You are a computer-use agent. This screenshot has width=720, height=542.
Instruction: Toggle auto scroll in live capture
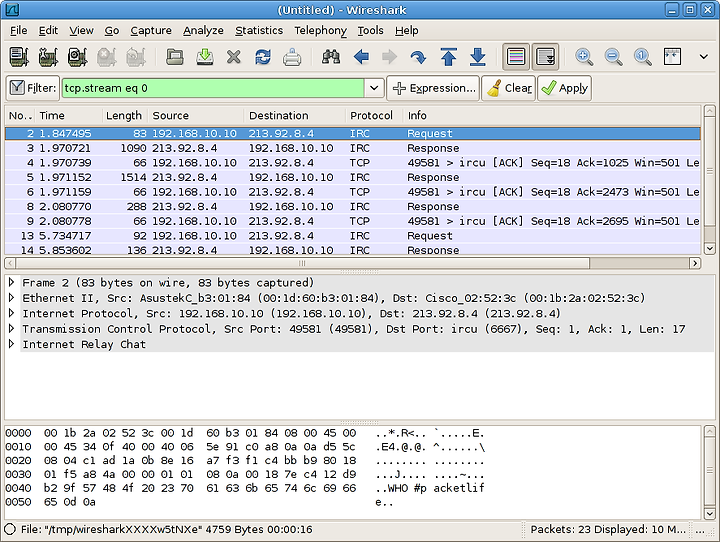(546, 57)
